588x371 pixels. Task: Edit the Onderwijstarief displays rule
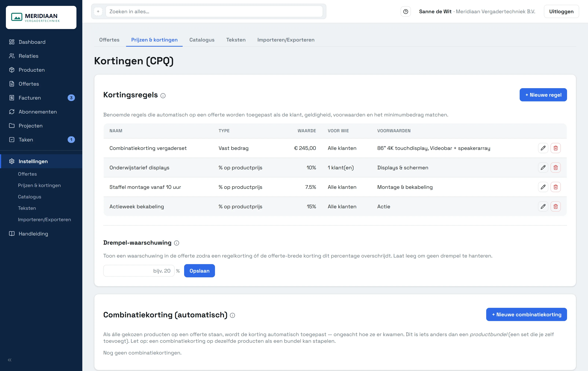[x=543, y=168]
